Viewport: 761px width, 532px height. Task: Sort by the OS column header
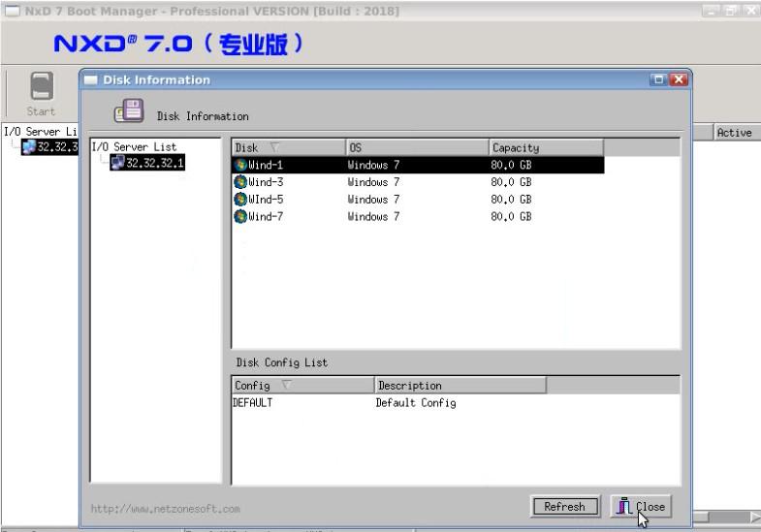point(417,147)
